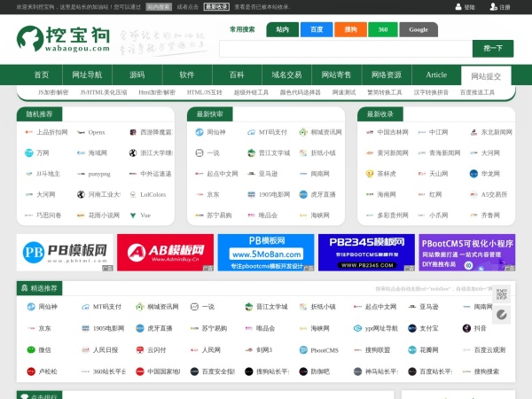
Task: Open 网站提交 in the main navigation
Action: 486,76
